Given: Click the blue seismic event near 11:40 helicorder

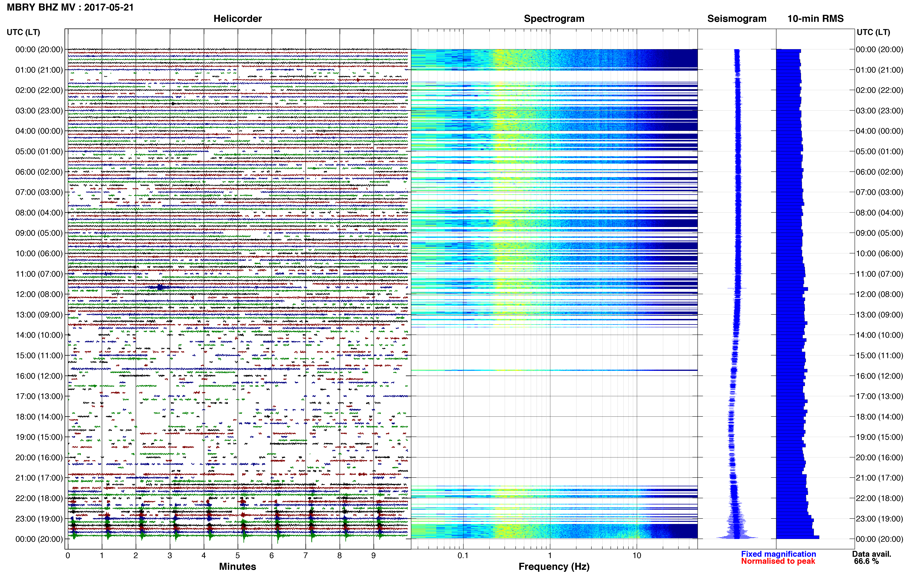Looking at the screenshot, I should click(160, 287).
